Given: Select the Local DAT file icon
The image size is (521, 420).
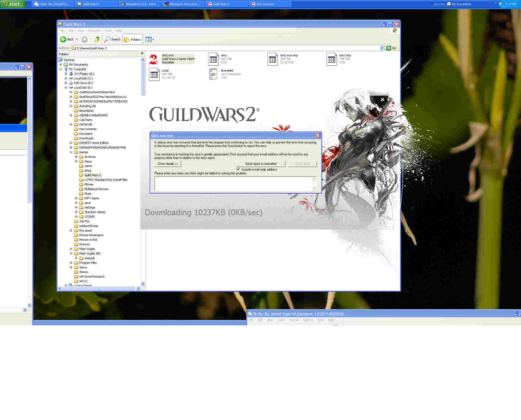Looking at the screenshot, I should pyautogui.click(x=154, y=74).
